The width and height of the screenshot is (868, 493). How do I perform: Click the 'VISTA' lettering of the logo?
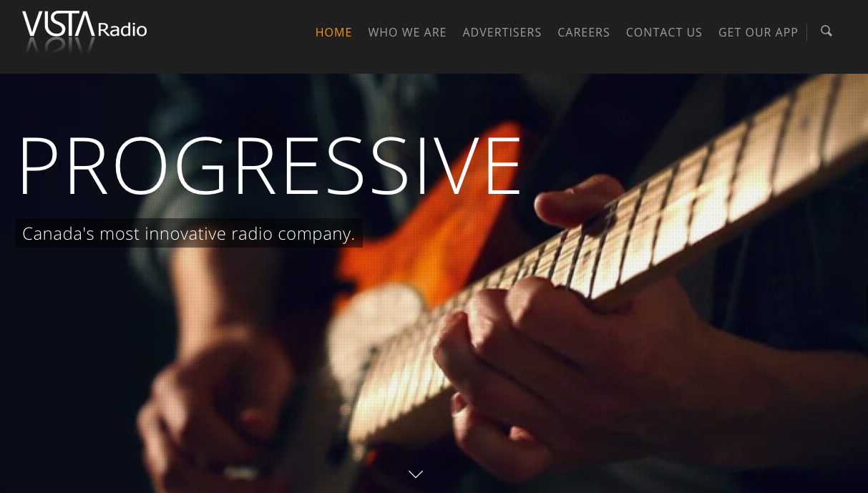59,24
